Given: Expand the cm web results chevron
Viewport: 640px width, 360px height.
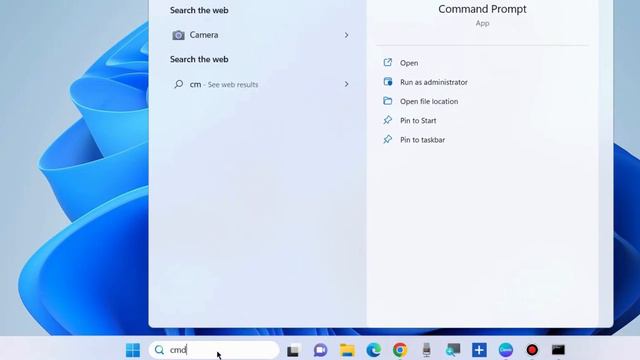Looking at the screenshot, I should click(x=347, y=84).
